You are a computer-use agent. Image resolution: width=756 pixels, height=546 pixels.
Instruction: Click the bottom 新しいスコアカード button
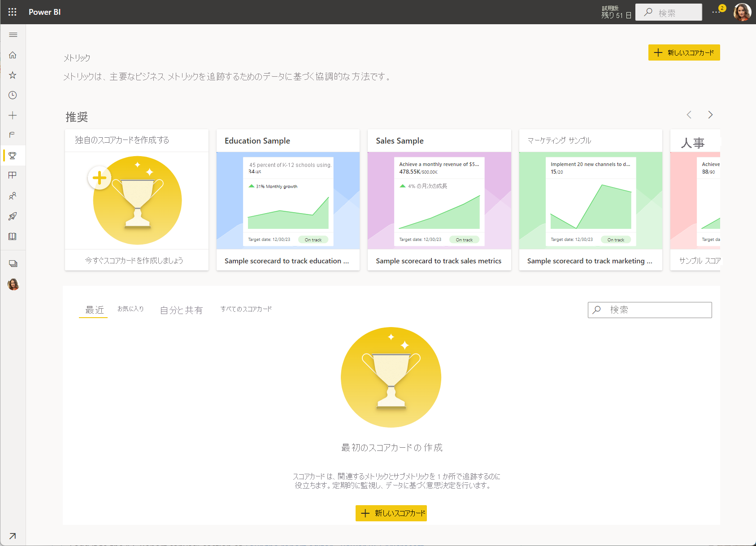[x=391, y=513]
